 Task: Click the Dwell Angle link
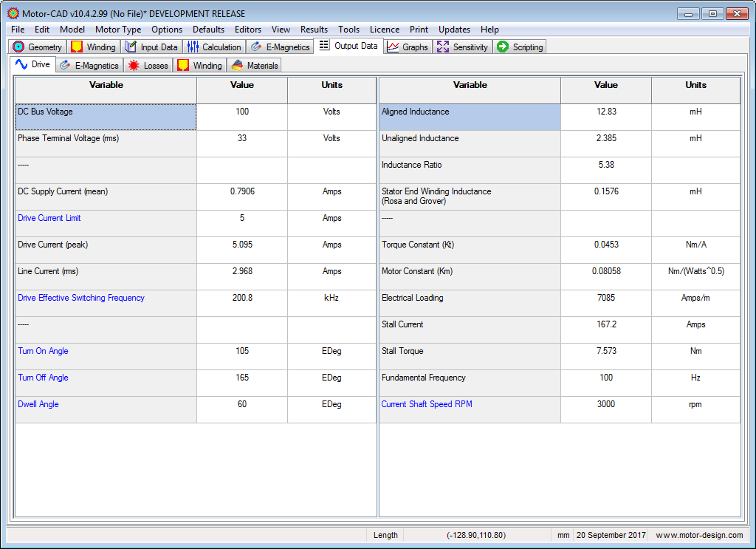[38, 403]
